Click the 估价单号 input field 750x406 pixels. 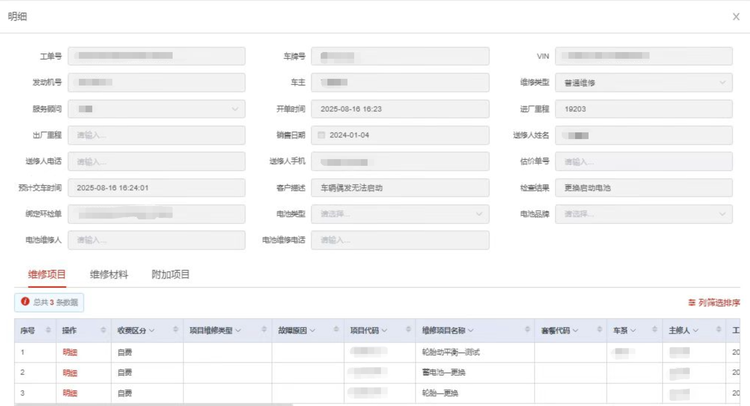[643, 161]
